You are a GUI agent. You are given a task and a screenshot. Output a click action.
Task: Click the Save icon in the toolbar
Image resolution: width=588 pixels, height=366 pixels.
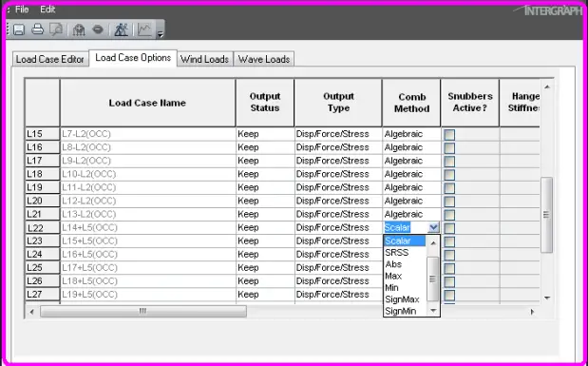tap(19, 29)
